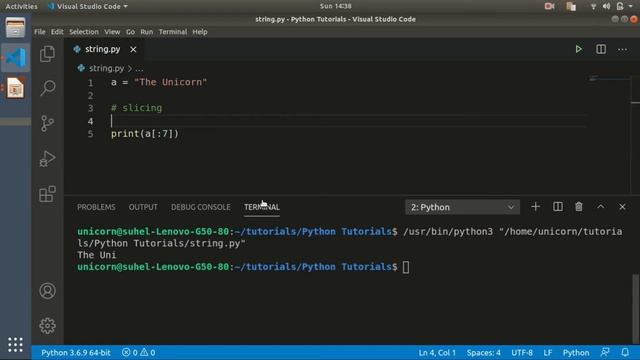This screenshot has width=640, height=360.
Task: Change file encoding UTF-8
Action: (522, 353)
